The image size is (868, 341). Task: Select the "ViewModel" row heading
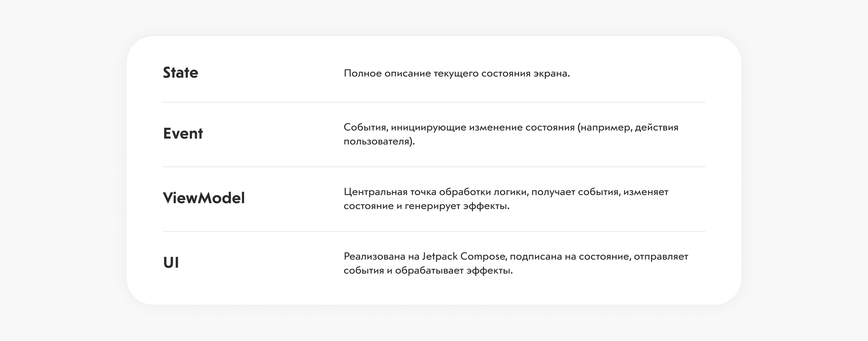tap(203, 198)
